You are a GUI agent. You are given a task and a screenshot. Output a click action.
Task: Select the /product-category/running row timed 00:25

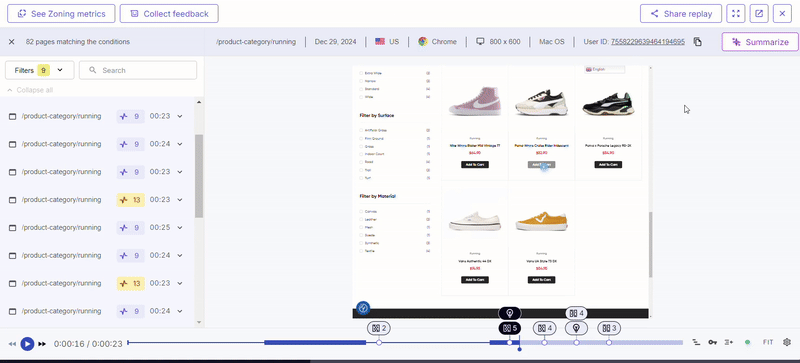(x=97, y=227)
